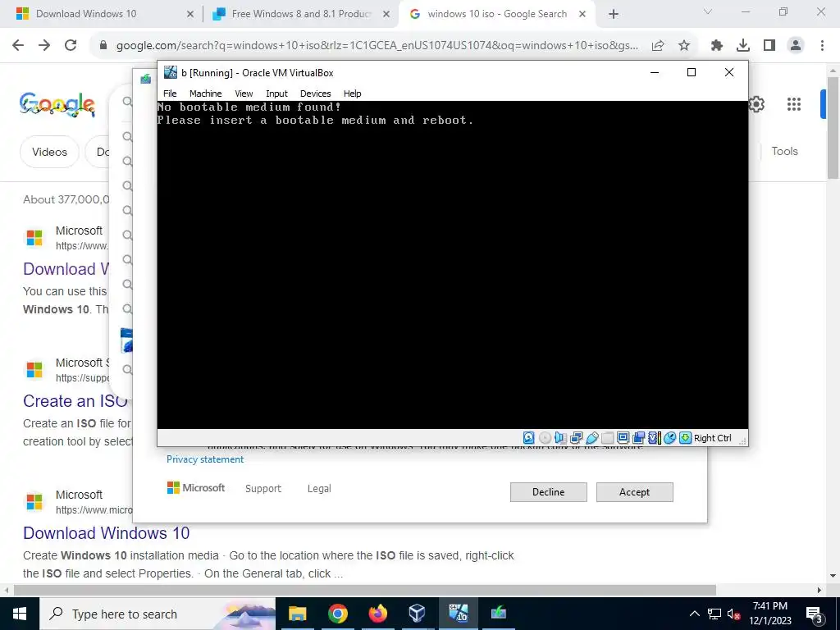
Task: Click the keyboard capture arrow icon
Action: pyautogui.click(x=685, y=438)
